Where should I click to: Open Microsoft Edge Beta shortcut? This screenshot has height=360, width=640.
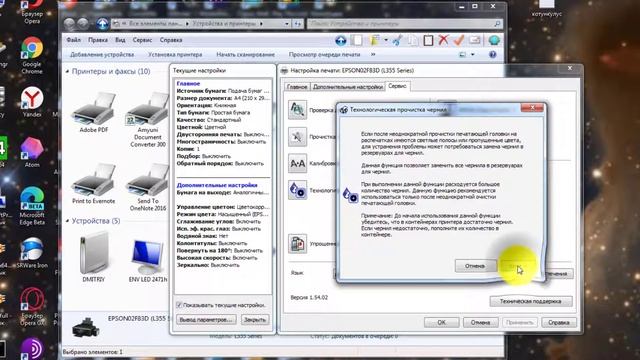[32, 206]
